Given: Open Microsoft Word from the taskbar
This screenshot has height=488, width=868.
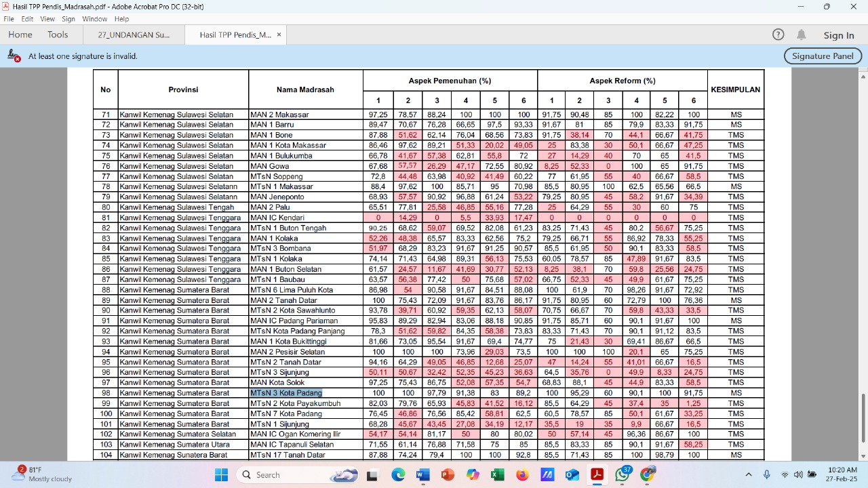Looking at the screenshot, I should 422,475.
